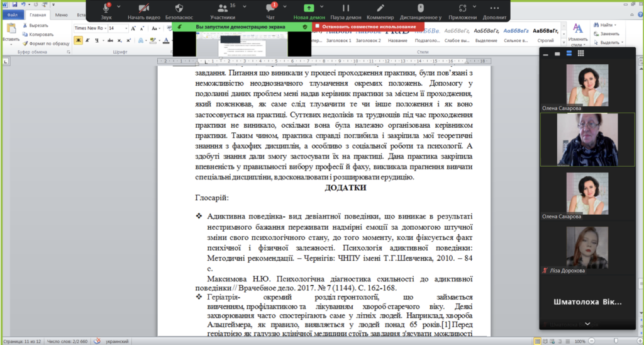Toggle Underline Ч formatting
This screenshot has width=644, height=345.
(97, 40)
